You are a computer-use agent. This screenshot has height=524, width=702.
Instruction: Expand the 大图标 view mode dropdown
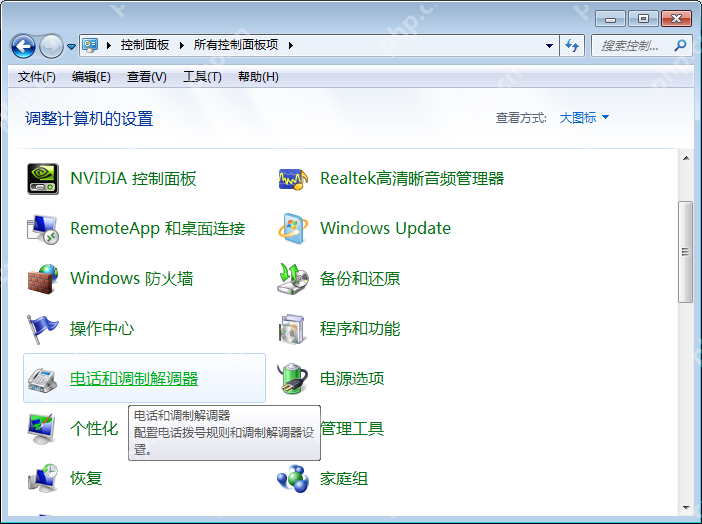pyautogui.click(x=584, y=118)
